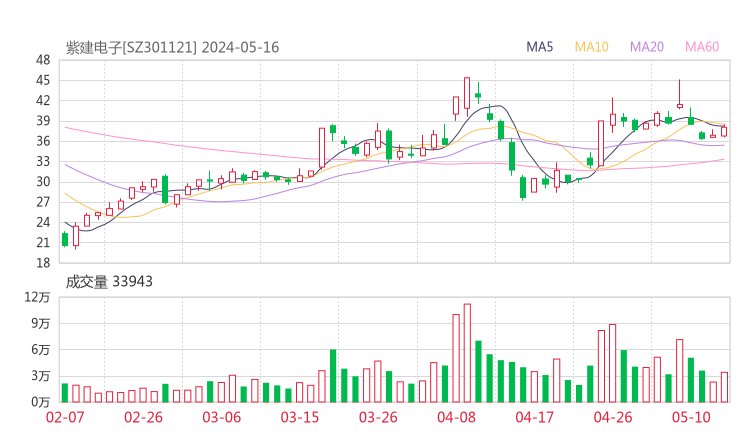The width and height of the screenshot is (740, 440).
Task: Click the 33 price axis label
Action: 43,161
